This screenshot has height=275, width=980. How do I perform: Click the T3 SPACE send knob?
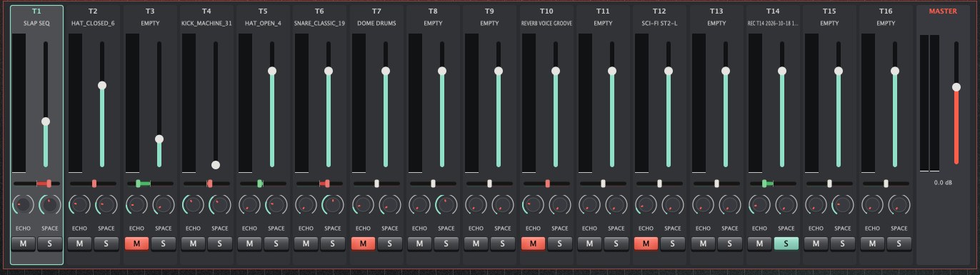[x=163, y=206]
